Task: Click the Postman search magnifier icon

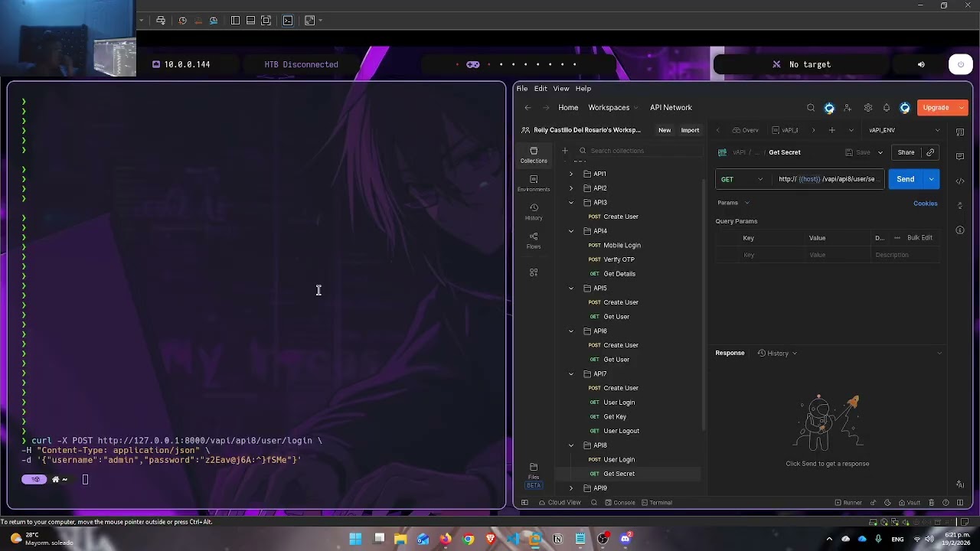Action: (811, 108)
